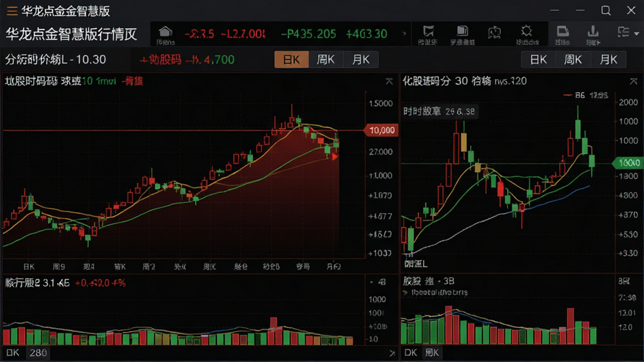Select 月K tab in the right group
644x362 pixels.
pyautogui.click(x=608, y=60)
